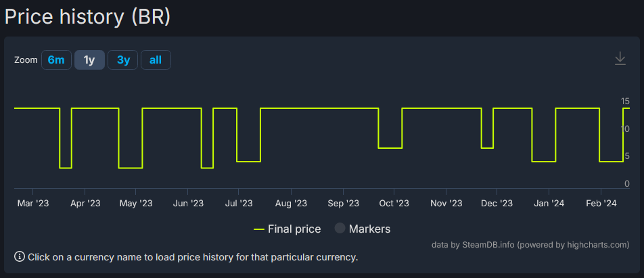This screenshot has height=278, width=644.
Task: Toggle the Markers series circle icon
Action: [340, 229]
